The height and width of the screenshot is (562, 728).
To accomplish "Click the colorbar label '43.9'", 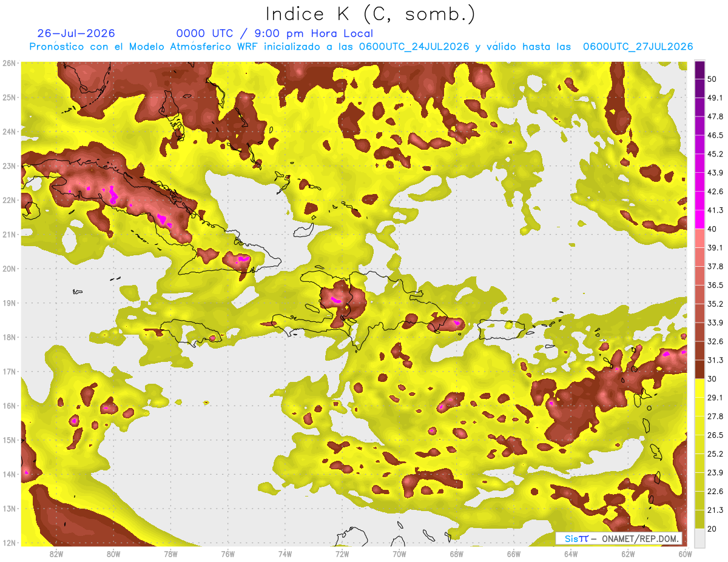I will click(x=715, y=173).
